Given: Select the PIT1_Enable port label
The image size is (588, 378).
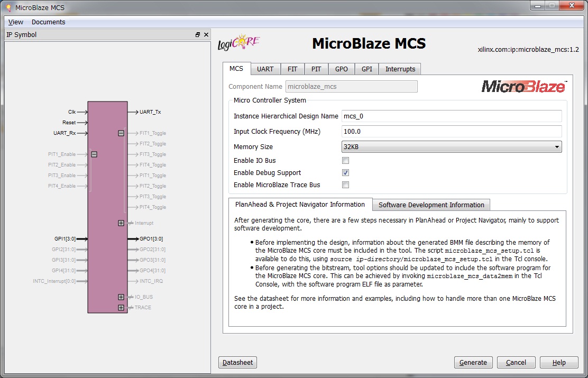Looking at the screenshot, I should click(62, 154).
